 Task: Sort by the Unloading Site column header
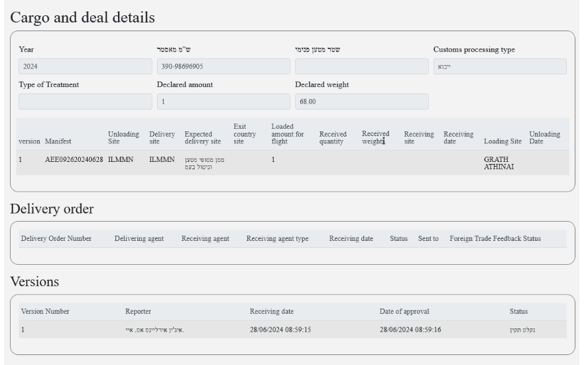click(x=123, y=137)
